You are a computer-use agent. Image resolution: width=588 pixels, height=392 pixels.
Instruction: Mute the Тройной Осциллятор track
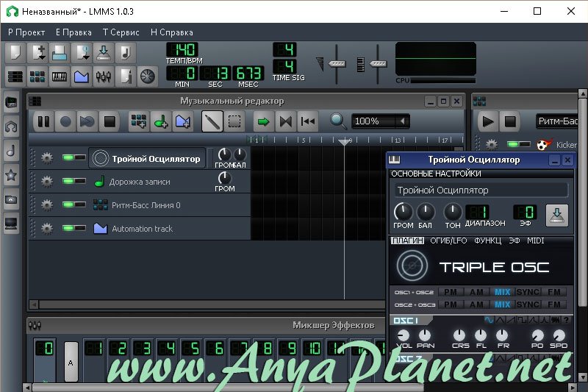coord(68,157)
